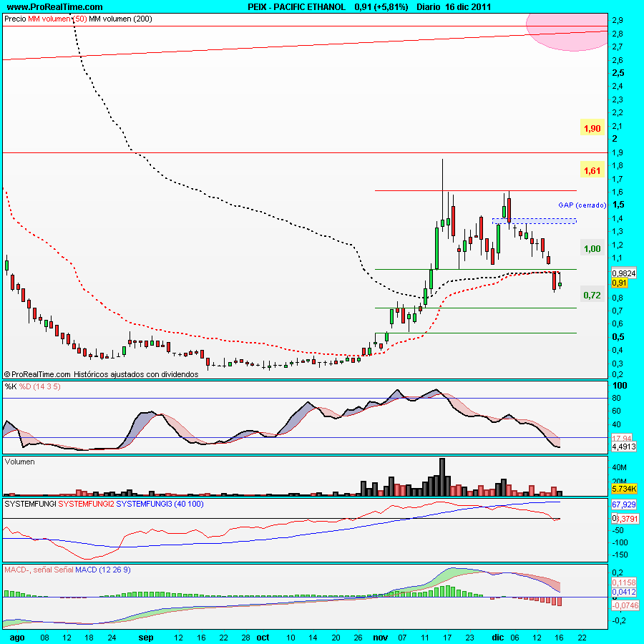Select the PEIX - PACIFIC ETHANOL chart title
Image resolution: width=644 pixels, height=644 pixels.
pyautogui.click(x=296, y=7)
